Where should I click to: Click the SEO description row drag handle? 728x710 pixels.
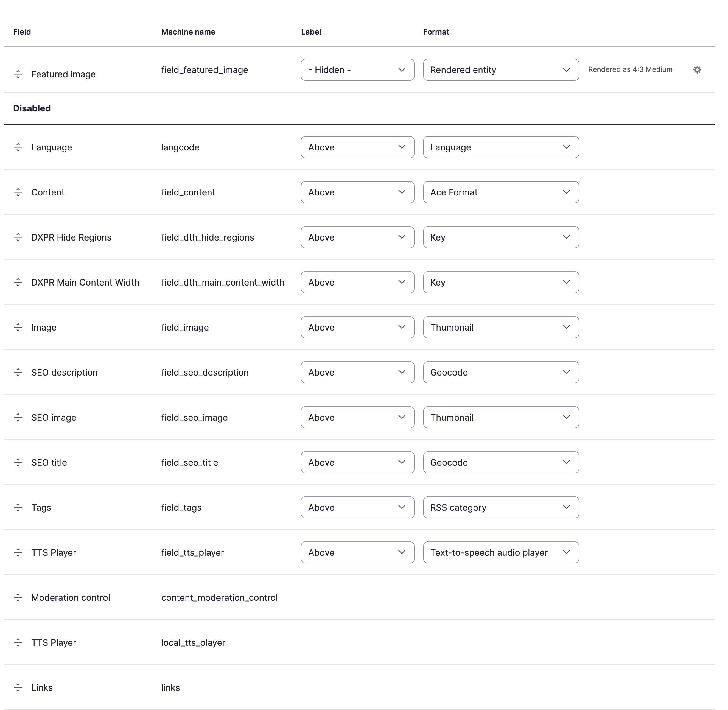coord(18,373)
